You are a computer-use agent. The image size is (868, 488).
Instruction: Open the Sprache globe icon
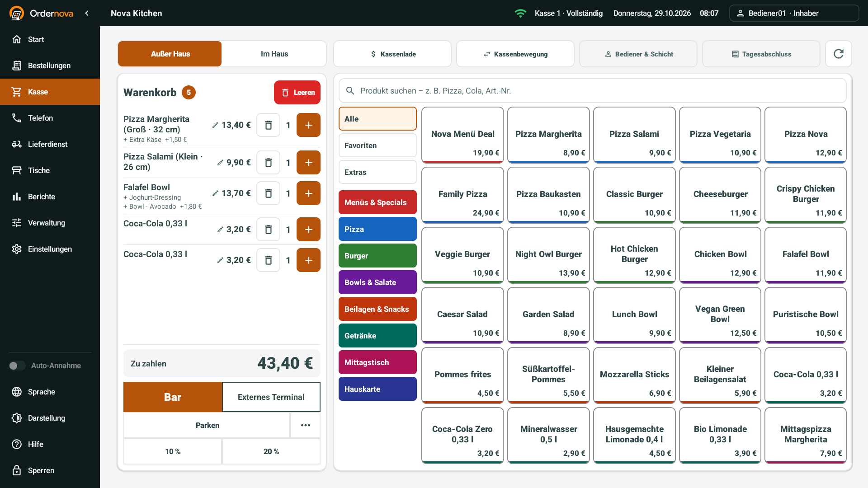[17, 392]
